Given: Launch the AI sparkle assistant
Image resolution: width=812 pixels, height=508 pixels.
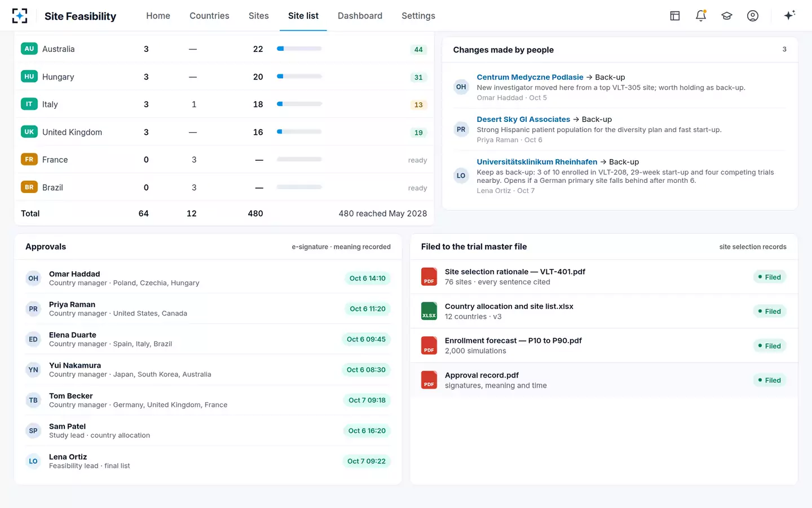Looking at the screenshot, I should click(x=789, y=15).
